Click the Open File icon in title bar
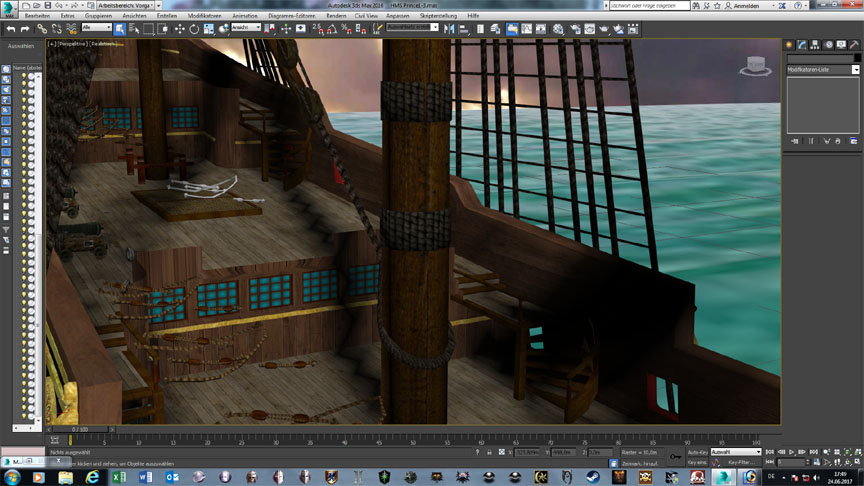The height and width of the screenshot is (486, 864). 36,5
